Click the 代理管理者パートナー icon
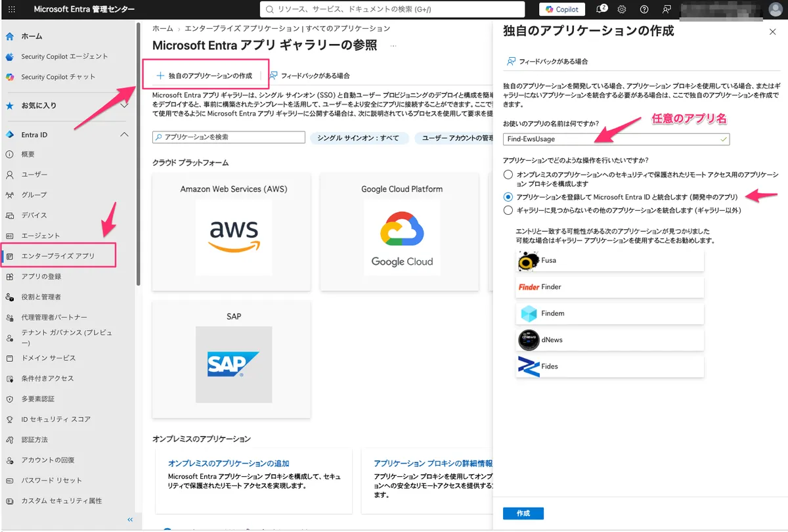Image resolution: width=788 pixels, height=532 pixels. point(9,317)
